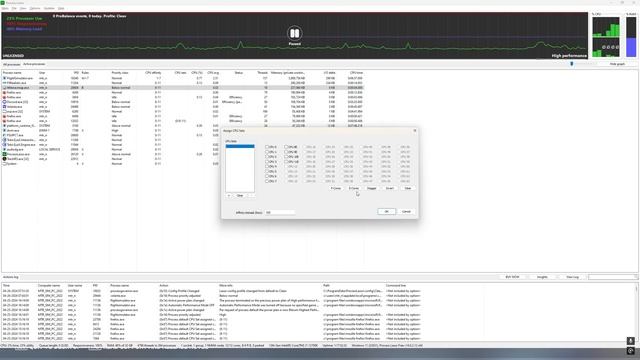
Task: Check the CPU 5 checkbox
Action: [267, 171]
